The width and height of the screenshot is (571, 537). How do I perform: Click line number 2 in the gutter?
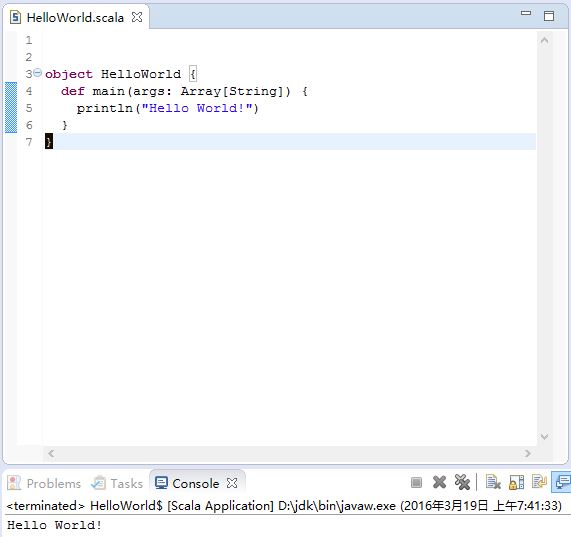click(x=29, y=57)
